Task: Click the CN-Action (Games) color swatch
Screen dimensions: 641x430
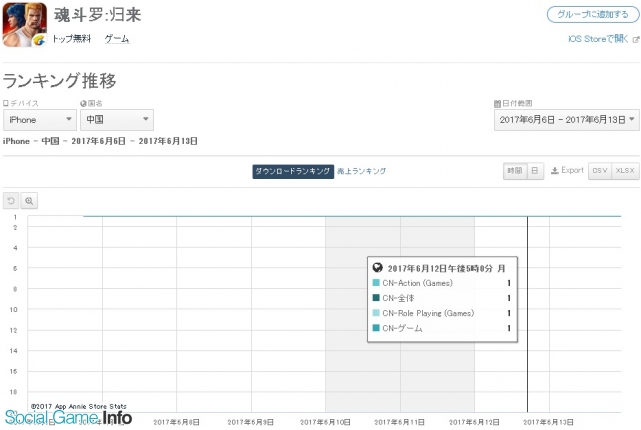Action: tap(376, 283)
